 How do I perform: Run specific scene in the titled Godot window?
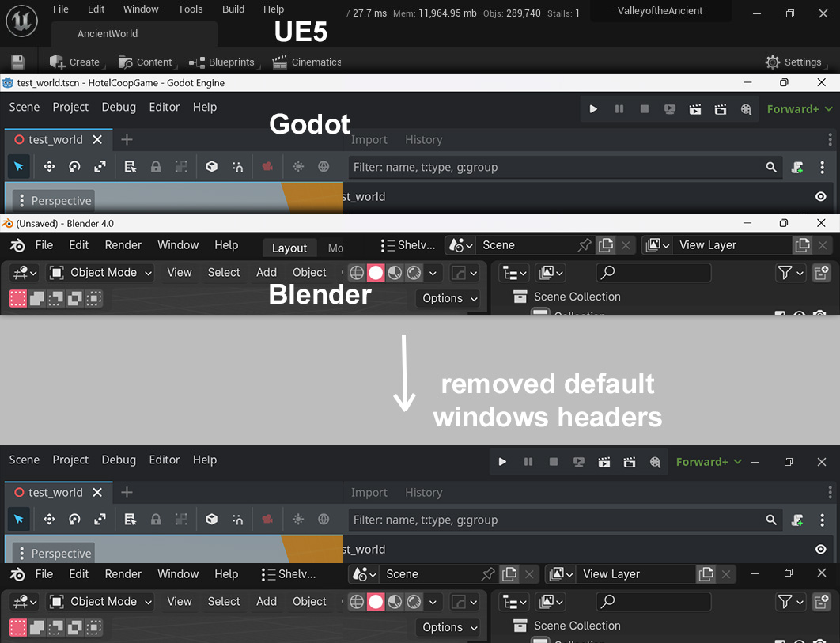721,109
